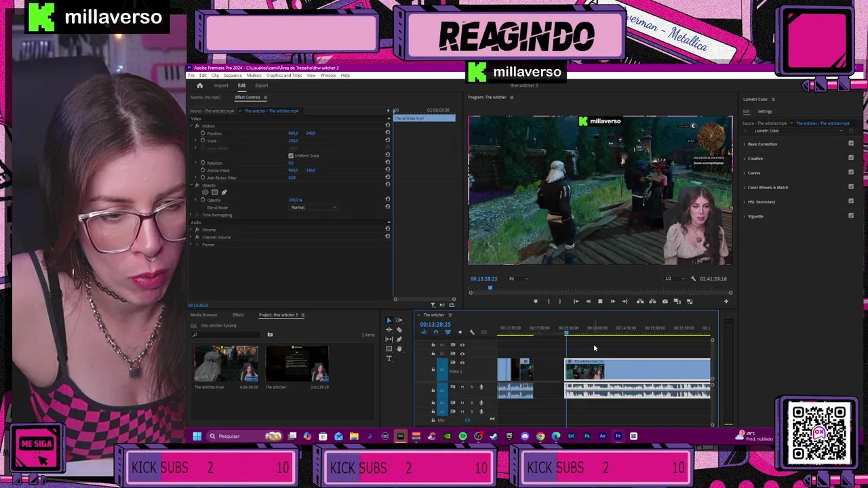Select the Razor tool
This screenshot has width=868, height=488.
tap(399, 329)
